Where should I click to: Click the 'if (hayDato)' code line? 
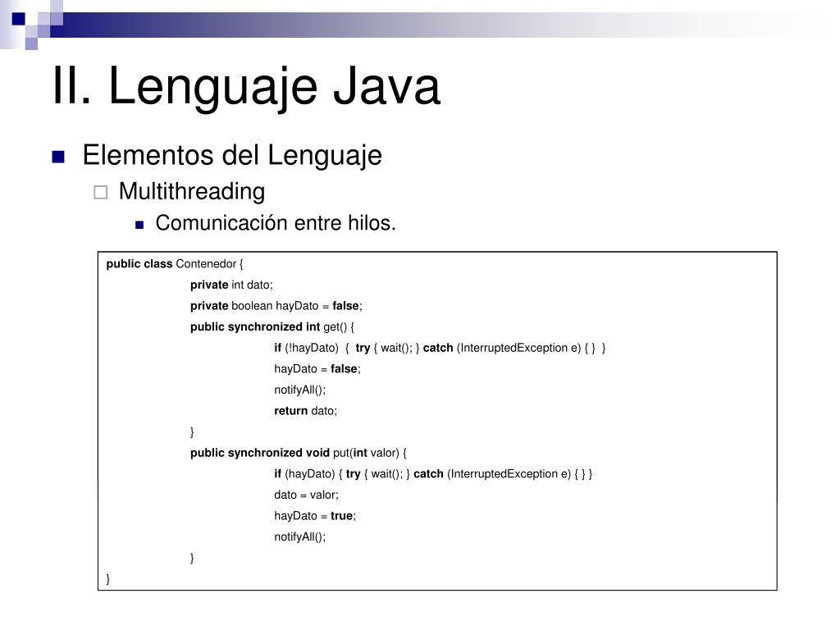pyautogui.click(x=433, y=473)
